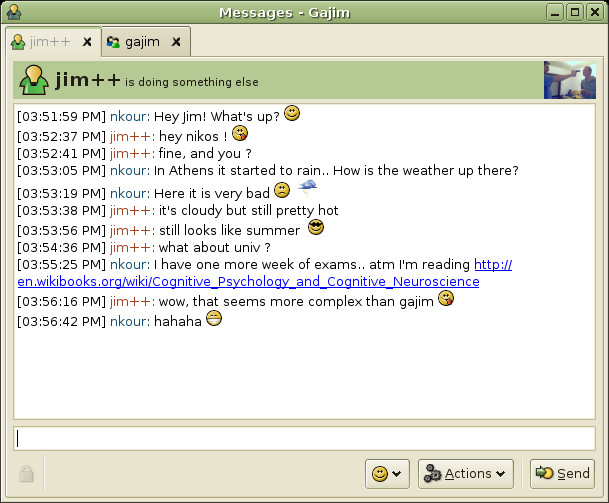This screenshot has height=503, width=609.
Task: Click the "[03:56:42 PM]" timestamp
Action: (61, 321)
